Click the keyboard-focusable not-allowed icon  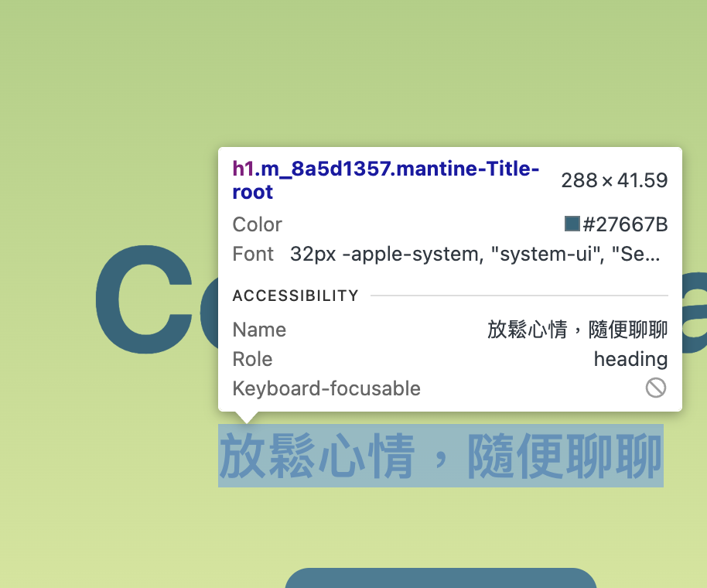656,388
